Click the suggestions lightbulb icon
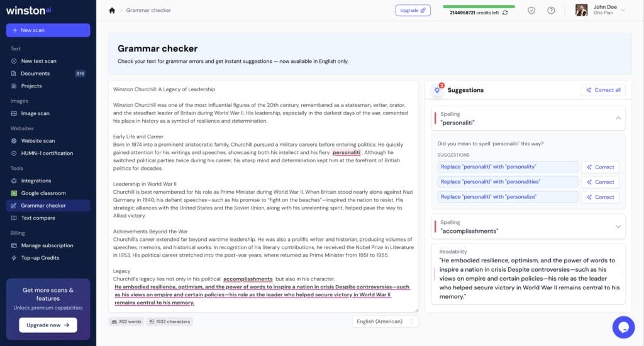The height and width of the screenshot is (346, 644). click(x=436, y=90)
